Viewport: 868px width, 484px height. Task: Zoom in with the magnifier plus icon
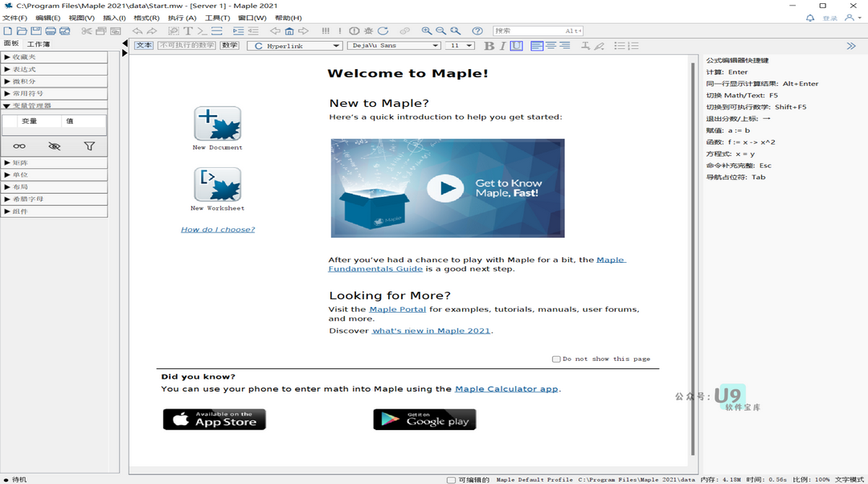426,31
